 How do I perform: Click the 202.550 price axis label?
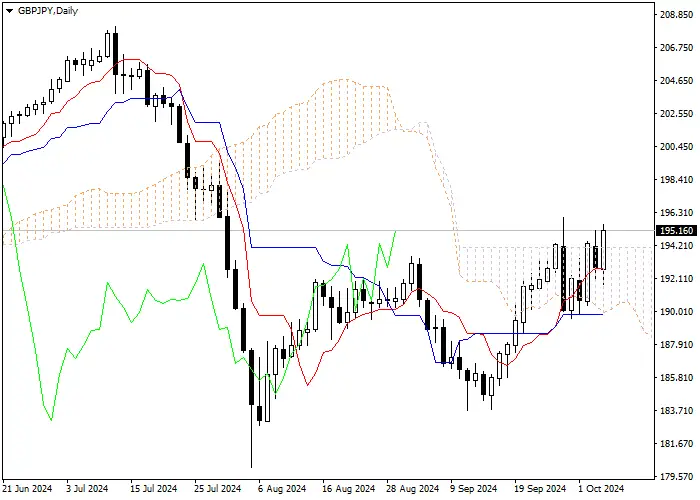click(676, 114)
